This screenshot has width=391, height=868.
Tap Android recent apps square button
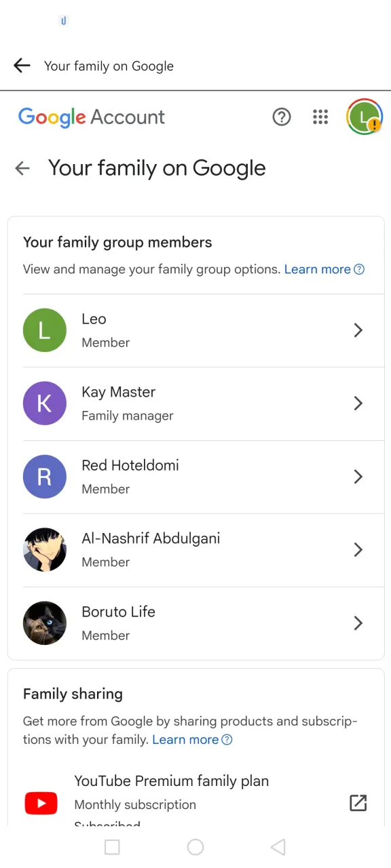pos(112,847)
